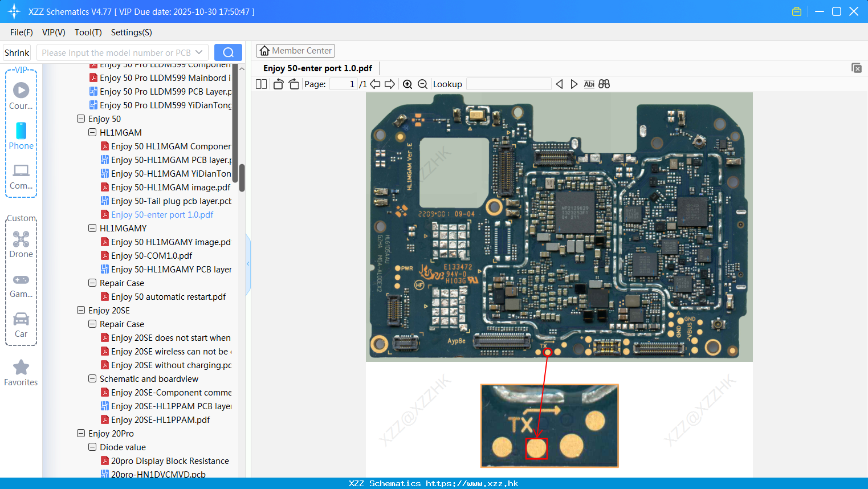This screenshot has height=489, width=868.
Task: Close the document tab via corner icon
Action: [x=857, y=68]
